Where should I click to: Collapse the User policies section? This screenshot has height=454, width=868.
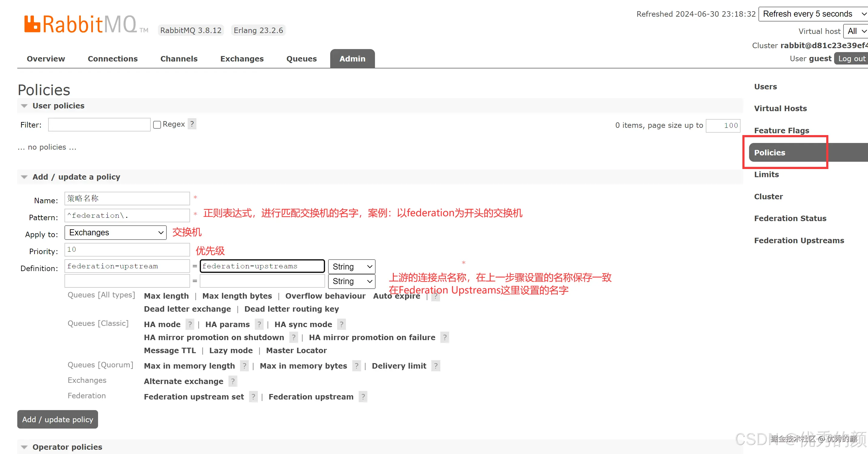pyautogui.click(x=24, y=106)
